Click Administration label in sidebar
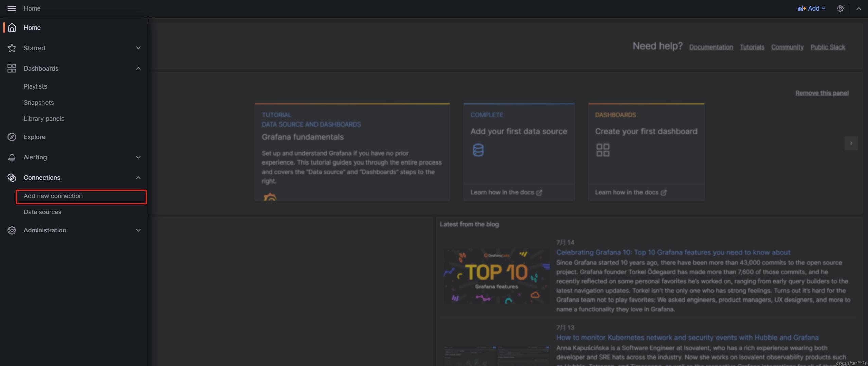This screenshot has width=868, height=366. 45,230
